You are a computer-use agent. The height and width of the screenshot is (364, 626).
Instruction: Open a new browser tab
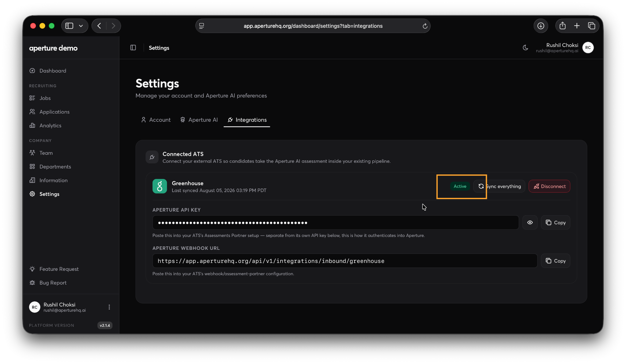[x=577, y=26]
